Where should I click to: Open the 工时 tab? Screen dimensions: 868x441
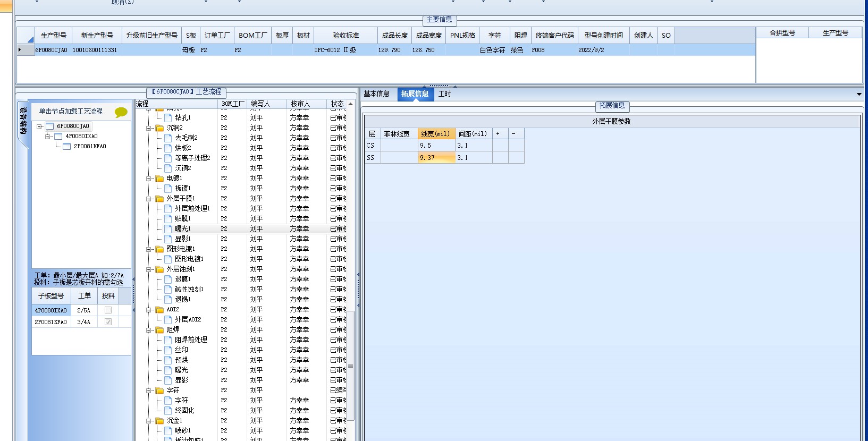tap(445, 94)
